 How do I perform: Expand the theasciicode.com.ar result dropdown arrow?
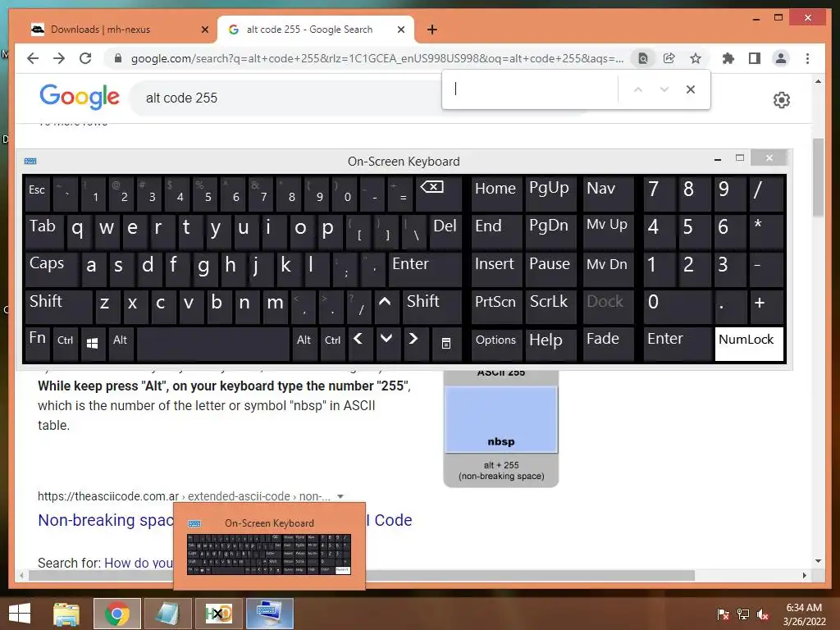click(340, 496)
